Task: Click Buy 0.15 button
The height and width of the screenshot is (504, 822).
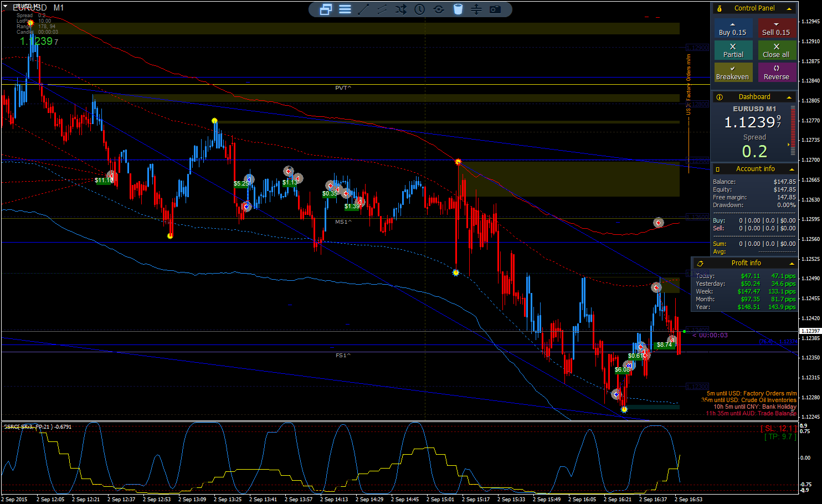Action: [x=733, y=28]
